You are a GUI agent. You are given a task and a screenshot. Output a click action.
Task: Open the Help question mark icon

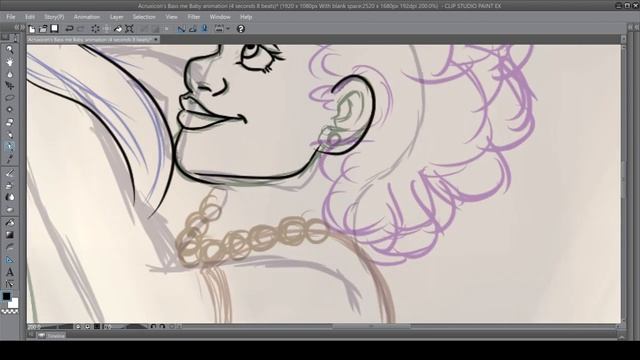pyautogui.click(x=241, y=29)
